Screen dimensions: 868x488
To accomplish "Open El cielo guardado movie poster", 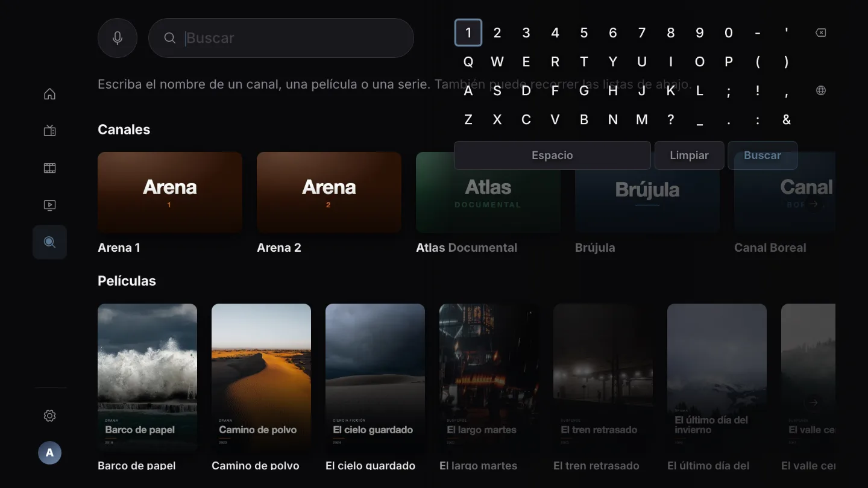I will [x=375, y=378].
